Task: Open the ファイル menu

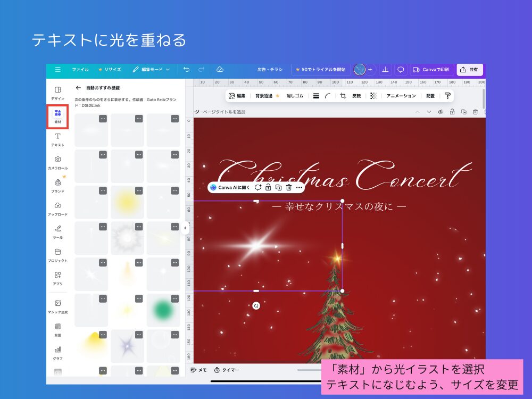Action: [81, 70]
